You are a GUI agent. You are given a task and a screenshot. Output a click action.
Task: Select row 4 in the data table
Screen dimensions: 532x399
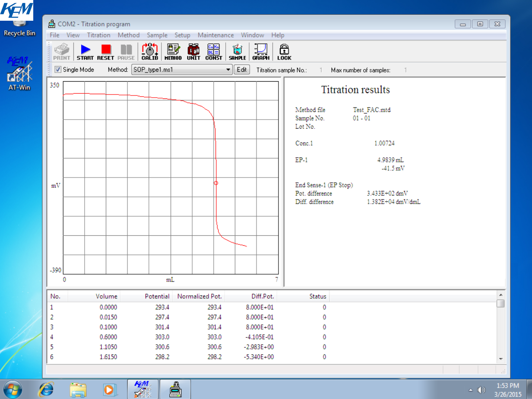(173, 337)
